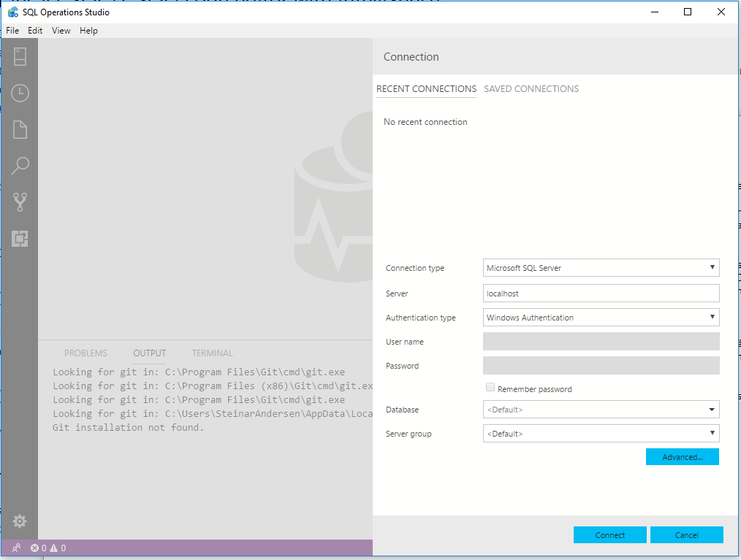The image size is (741, 560).
Task: Minimize the SQL Operations Studio window
Action: pos(655,12)
